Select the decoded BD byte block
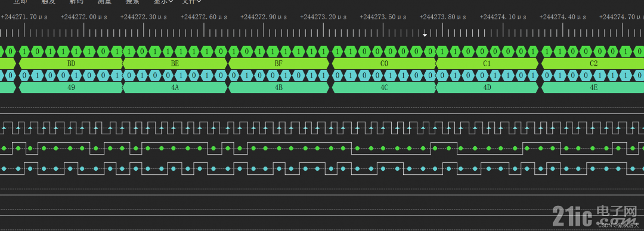This screenshot has height=231, width=644. [70, 64]
